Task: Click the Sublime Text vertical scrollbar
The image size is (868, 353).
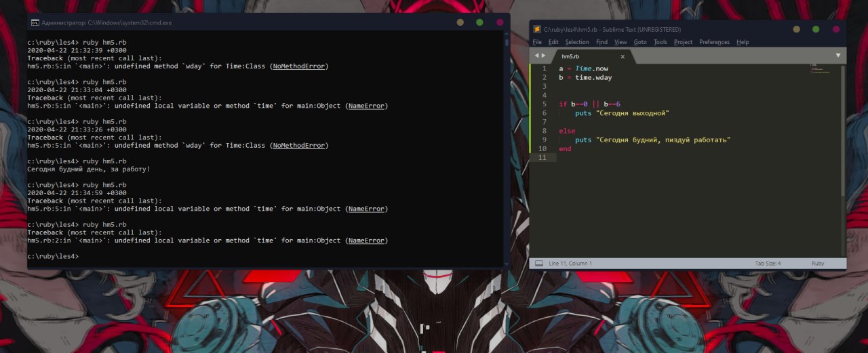Action: (843, 131)
